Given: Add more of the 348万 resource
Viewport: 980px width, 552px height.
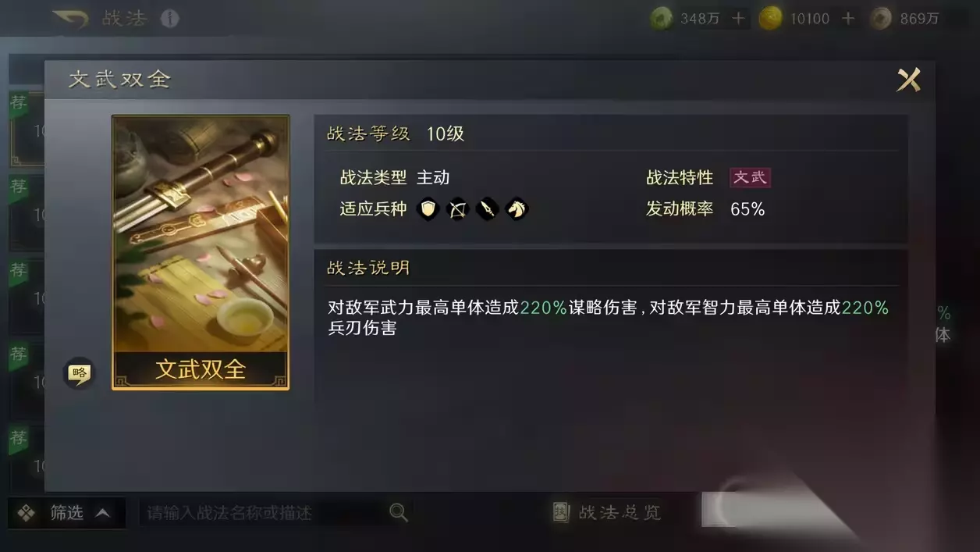Looking at the screenshot, I should coord(739,18).
